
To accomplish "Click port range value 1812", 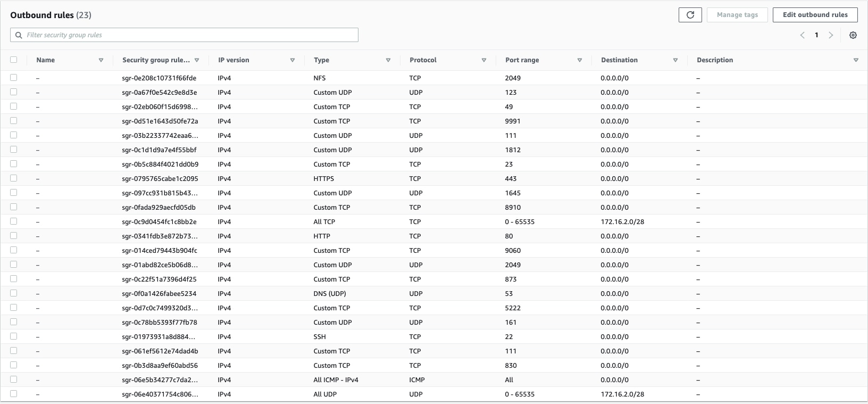I will coord(513,150).
